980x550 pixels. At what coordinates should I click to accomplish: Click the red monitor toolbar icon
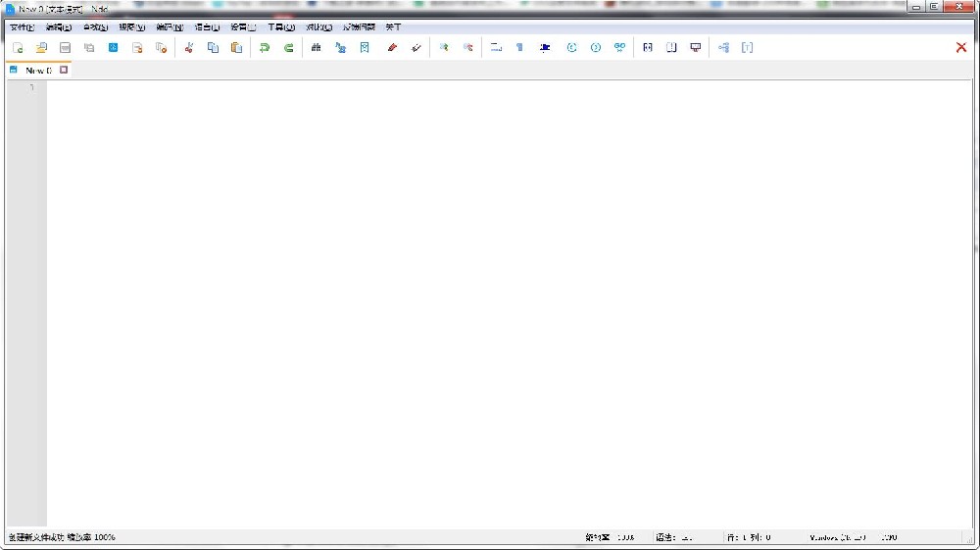coord(696,47)
